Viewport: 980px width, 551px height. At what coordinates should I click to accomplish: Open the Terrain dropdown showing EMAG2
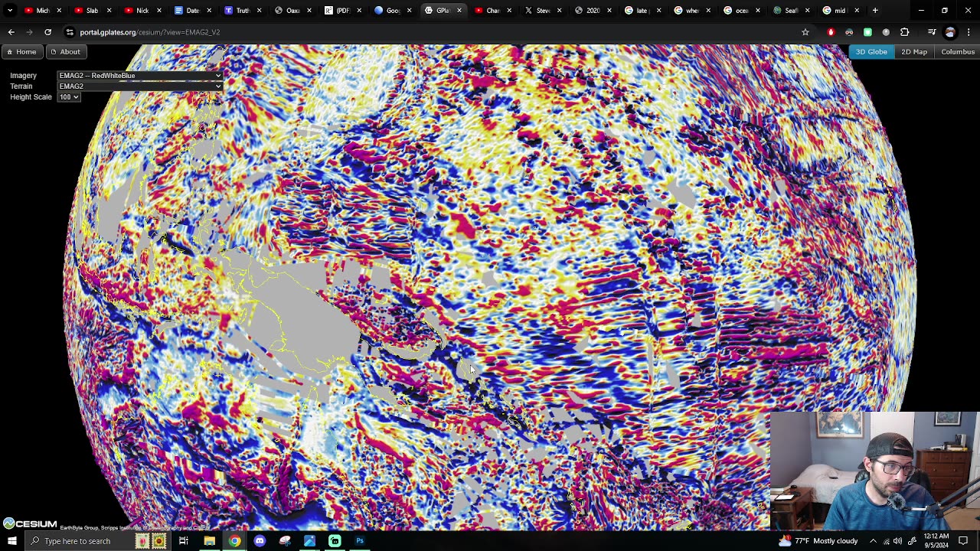click(140, 86)
